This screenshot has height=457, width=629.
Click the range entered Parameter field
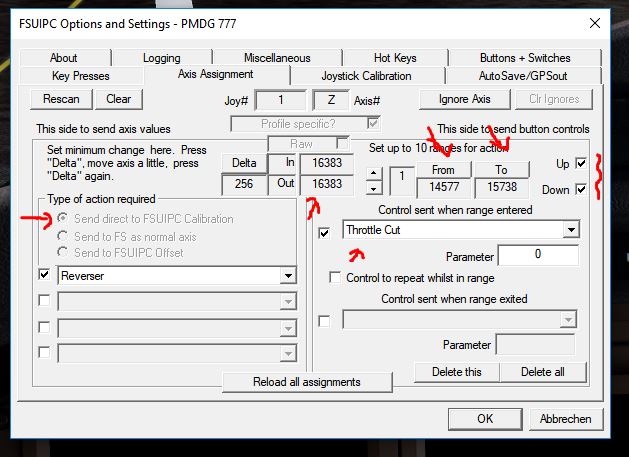click(538, 255)
